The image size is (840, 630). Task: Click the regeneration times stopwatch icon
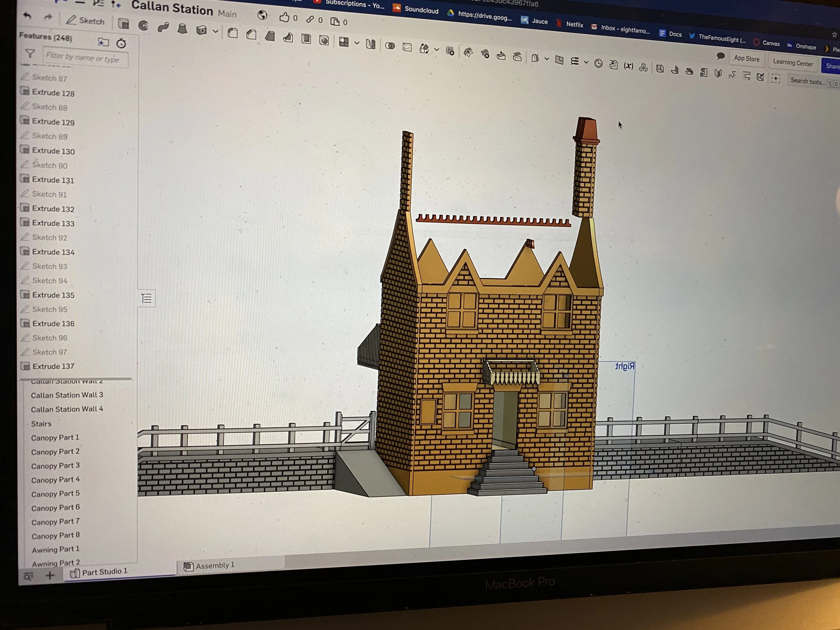[x=121, y=43]
